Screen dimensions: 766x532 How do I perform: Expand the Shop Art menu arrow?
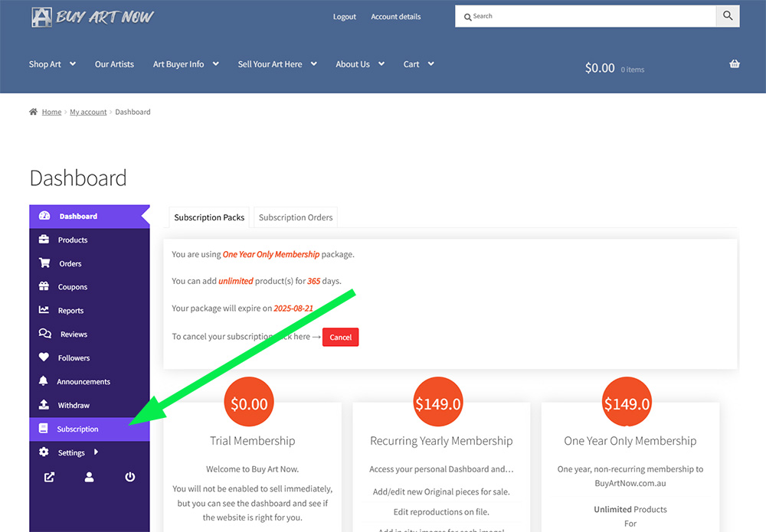click(73, 64)
